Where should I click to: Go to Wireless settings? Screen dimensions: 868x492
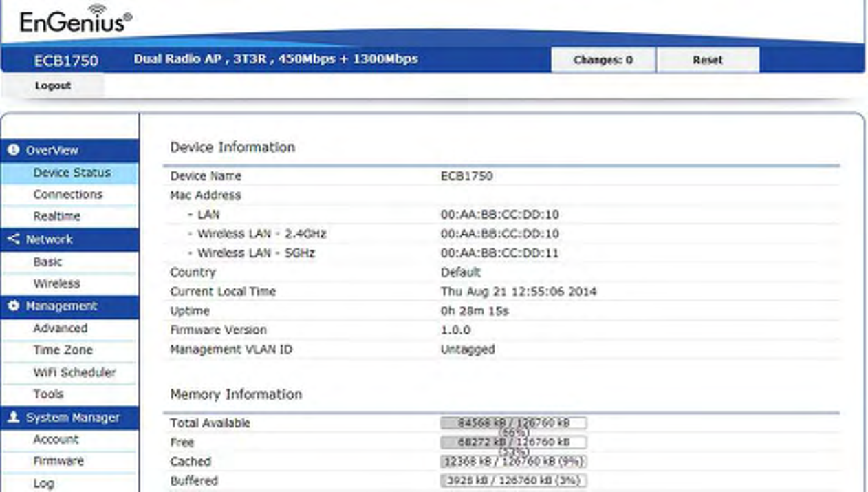point(56,284)
